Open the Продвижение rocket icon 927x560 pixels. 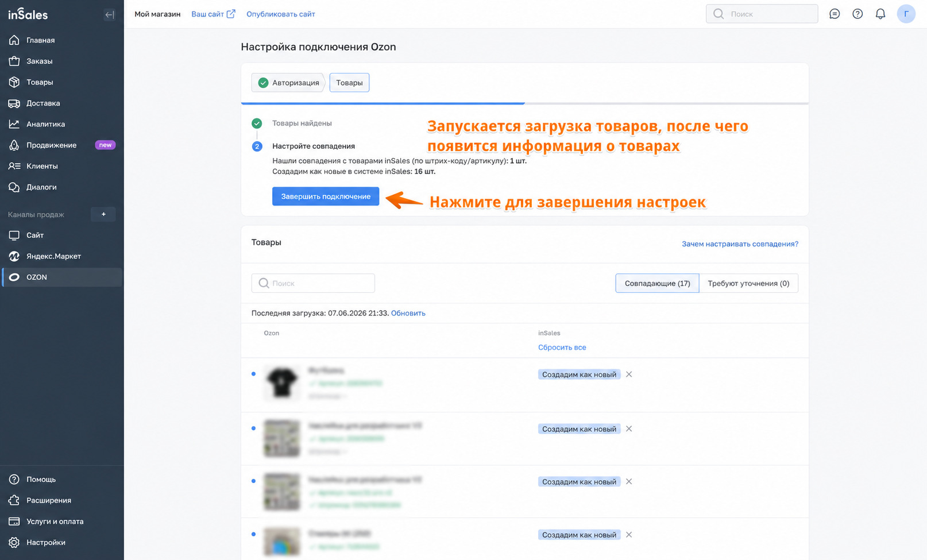tap(14, 145)
